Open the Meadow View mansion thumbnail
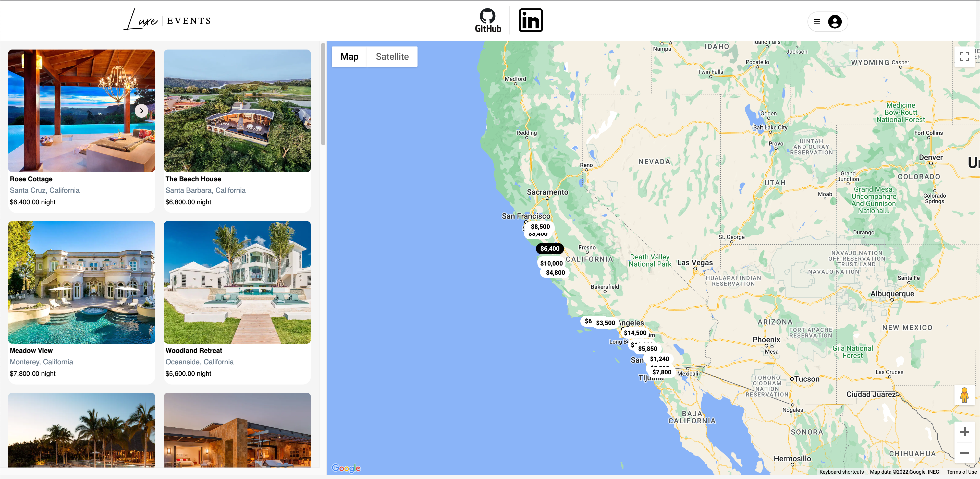The height and width of the screenshot is (479, 980). pos(81,282)
